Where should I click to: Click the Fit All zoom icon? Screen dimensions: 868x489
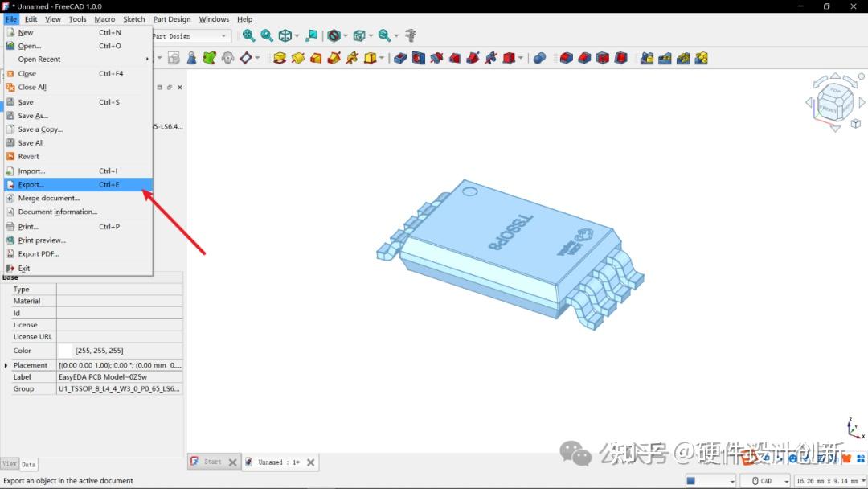[248, 36]
